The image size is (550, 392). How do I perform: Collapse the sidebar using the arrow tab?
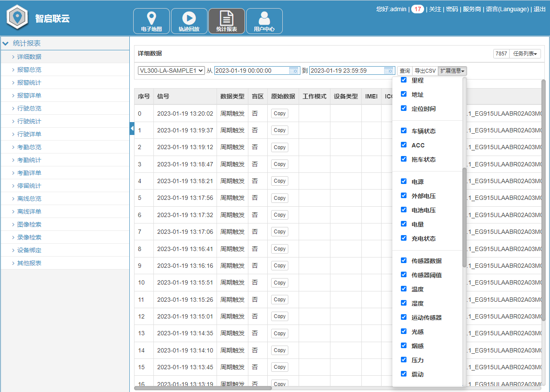point(131,129)
